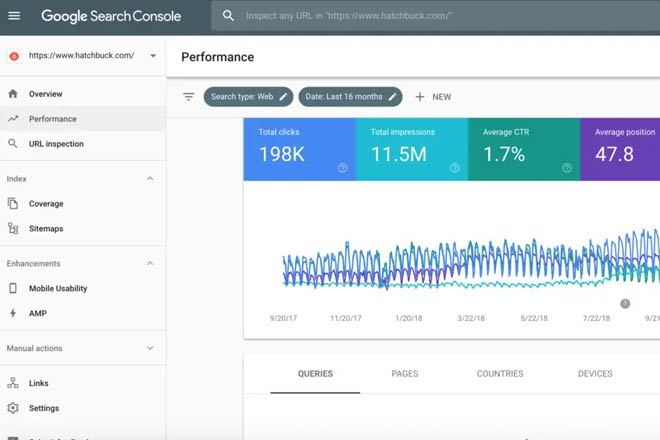Click the filter list icon
Viewport: 660px width, 440px height.
(189, 97)
